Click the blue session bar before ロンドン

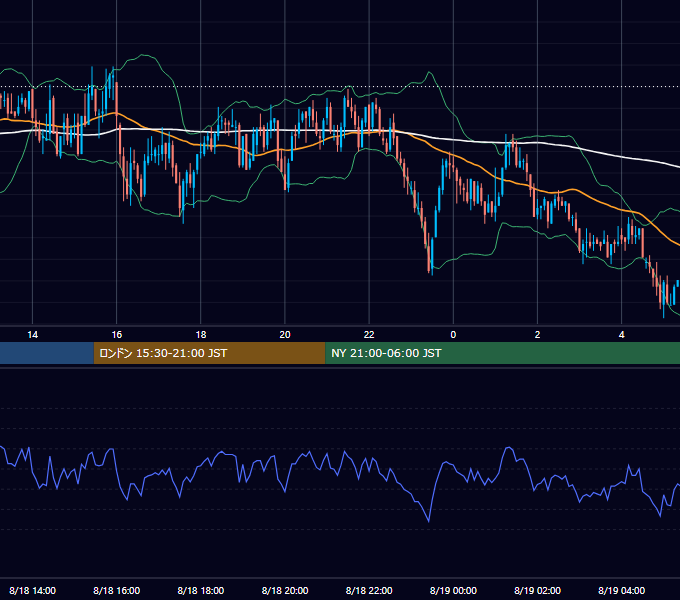(x=47, y=353)
